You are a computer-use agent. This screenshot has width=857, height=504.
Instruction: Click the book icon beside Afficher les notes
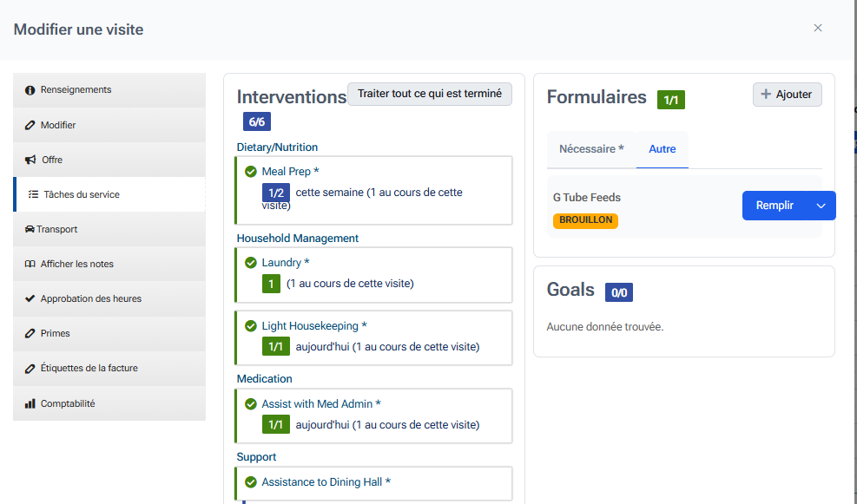[x=30, y=265]
